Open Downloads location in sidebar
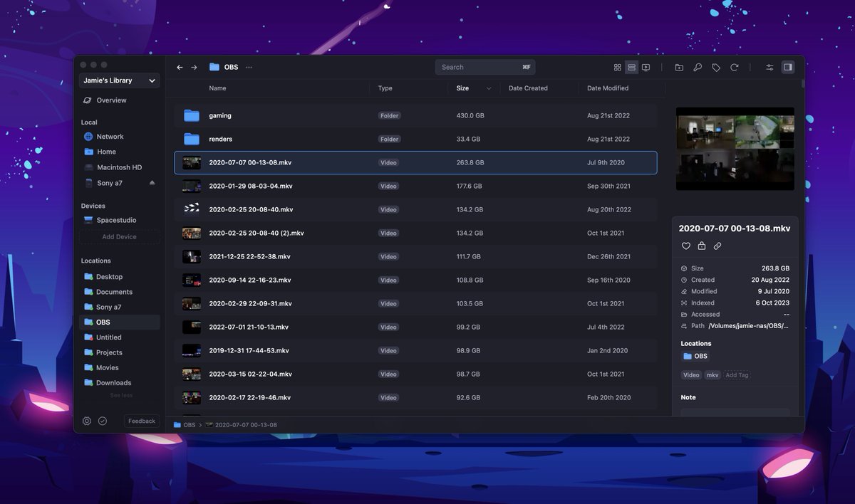Image resolution: width=855 pixels, height=504 pixels. 120,383
